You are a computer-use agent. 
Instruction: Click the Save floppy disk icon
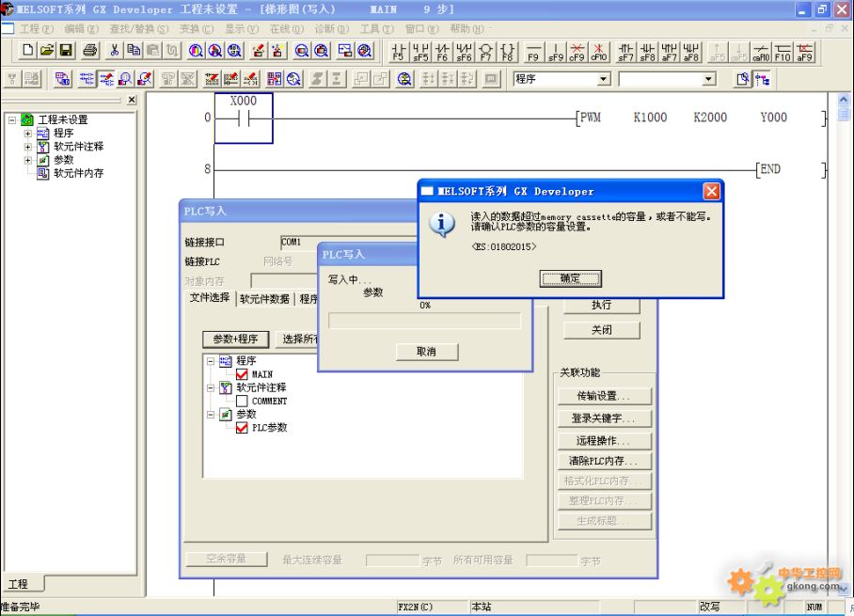[66, 51]
